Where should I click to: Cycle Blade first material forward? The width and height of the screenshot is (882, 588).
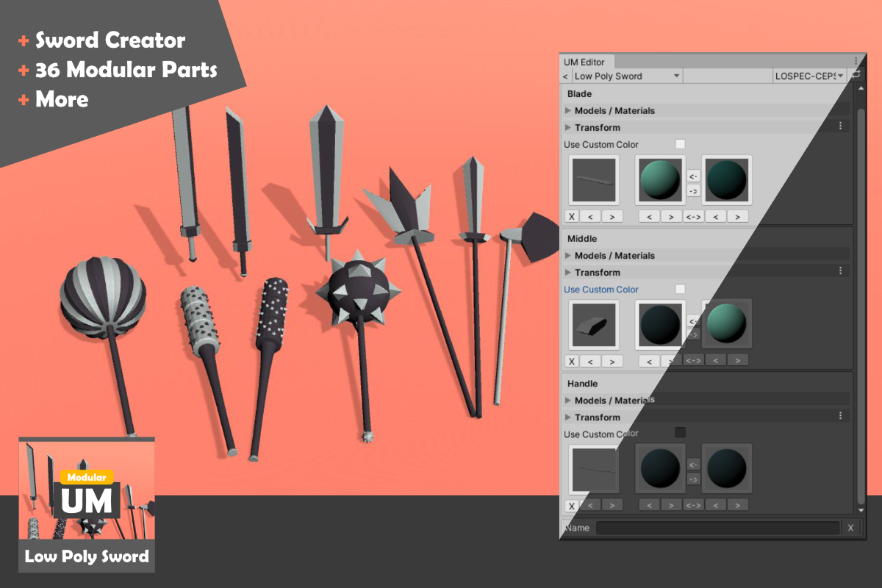tap(671, 216)
